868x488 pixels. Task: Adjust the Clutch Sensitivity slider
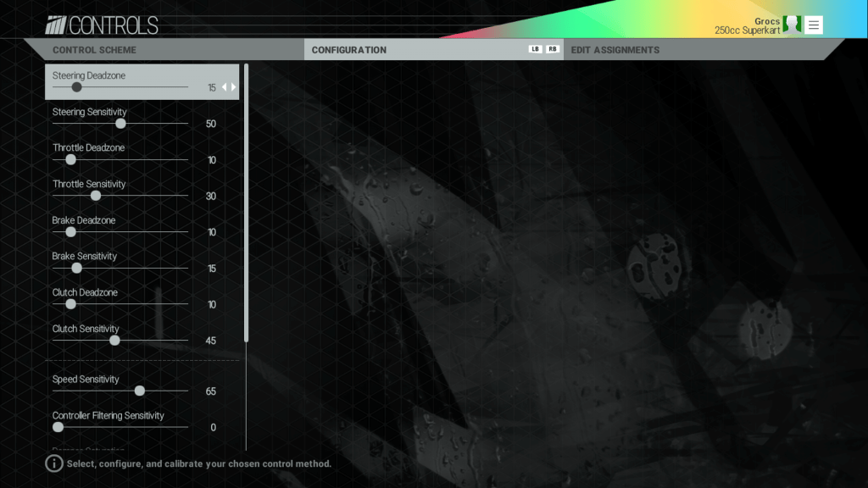point(114,340)
